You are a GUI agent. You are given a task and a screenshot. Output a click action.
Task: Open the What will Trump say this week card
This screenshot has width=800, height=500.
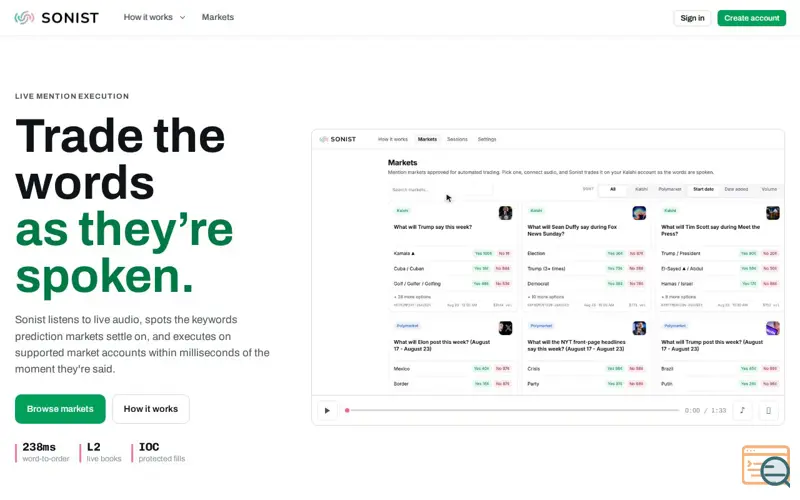453,256
